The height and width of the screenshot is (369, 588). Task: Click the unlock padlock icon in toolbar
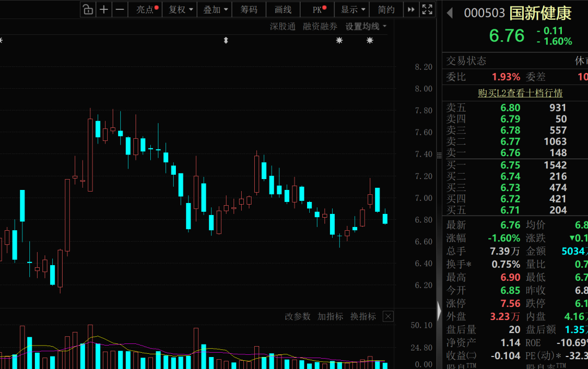(x=88, y=9)
